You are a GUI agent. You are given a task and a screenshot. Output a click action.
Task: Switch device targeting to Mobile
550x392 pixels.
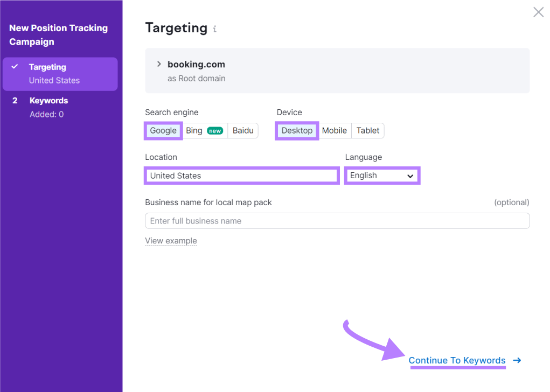(x=335, y=130)
